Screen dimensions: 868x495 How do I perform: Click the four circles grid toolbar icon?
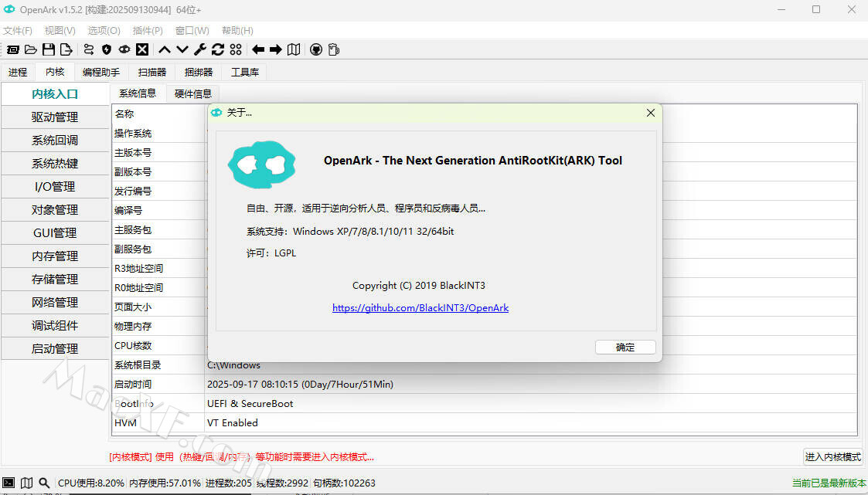coord(236,49)
